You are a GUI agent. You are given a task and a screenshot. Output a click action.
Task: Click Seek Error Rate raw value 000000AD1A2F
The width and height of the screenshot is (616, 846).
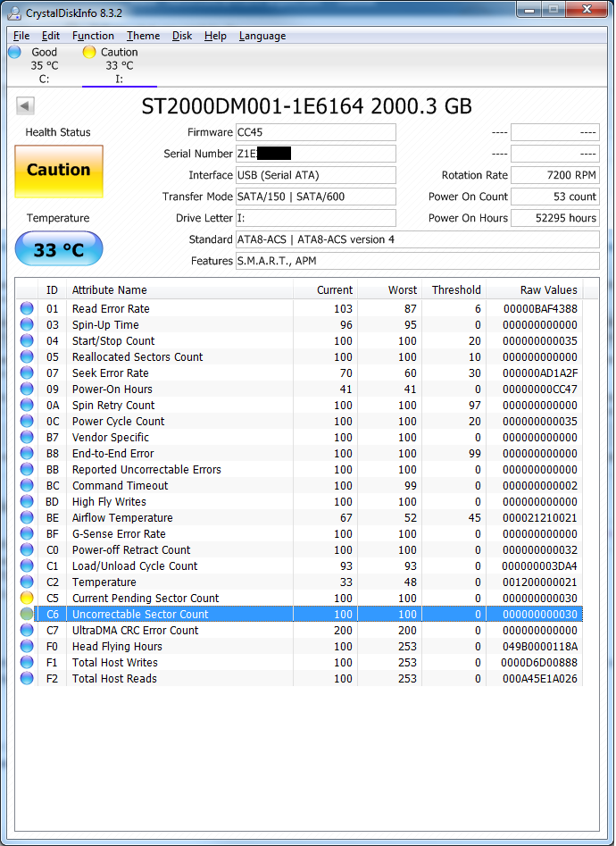tap(540, 373)
